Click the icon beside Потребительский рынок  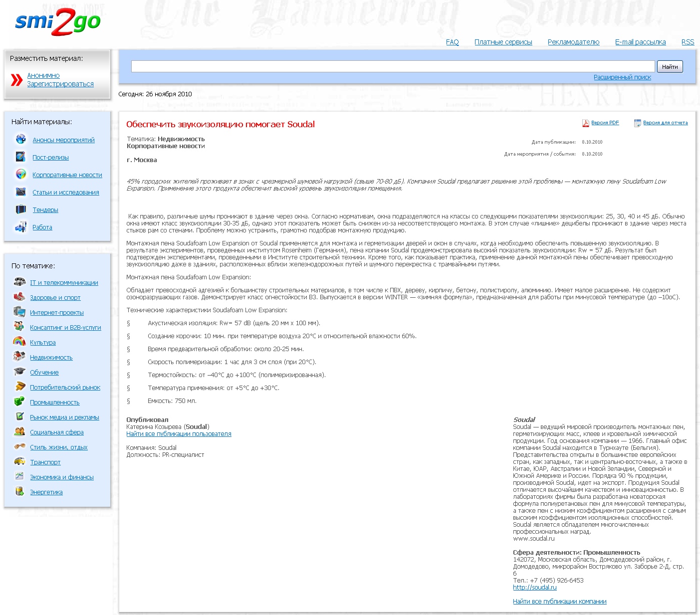tap(19, 387)
